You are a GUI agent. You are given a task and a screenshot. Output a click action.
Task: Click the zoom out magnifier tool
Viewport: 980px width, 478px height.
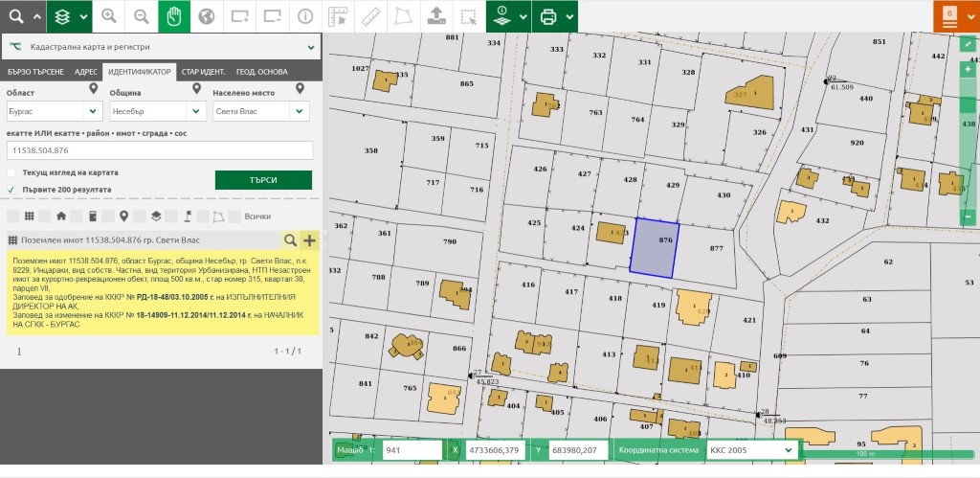[x=142, y=16]
